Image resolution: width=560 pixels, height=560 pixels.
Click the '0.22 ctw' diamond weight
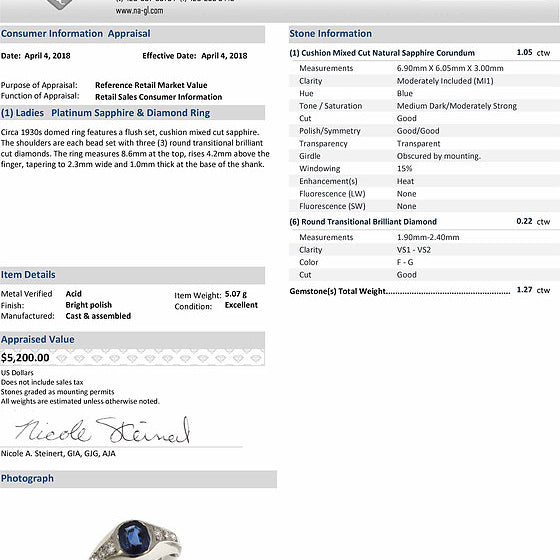[x=533, y=221]
